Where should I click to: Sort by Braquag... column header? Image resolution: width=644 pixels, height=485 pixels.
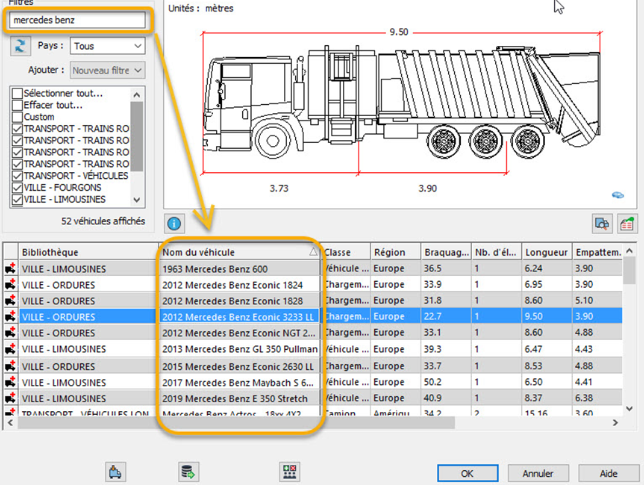point(446,252)
